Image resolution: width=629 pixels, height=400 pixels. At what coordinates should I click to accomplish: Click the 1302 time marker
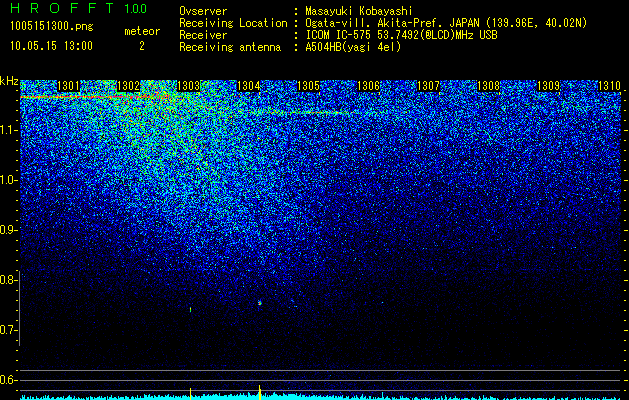tap(128, 86)
